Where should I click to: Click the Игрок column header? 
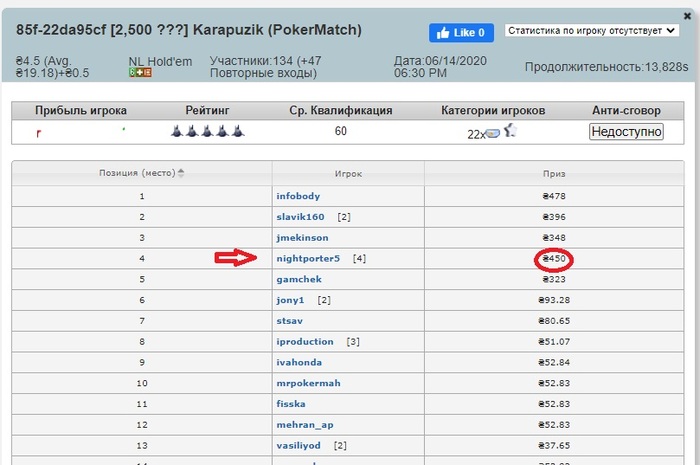pos(348,174)
